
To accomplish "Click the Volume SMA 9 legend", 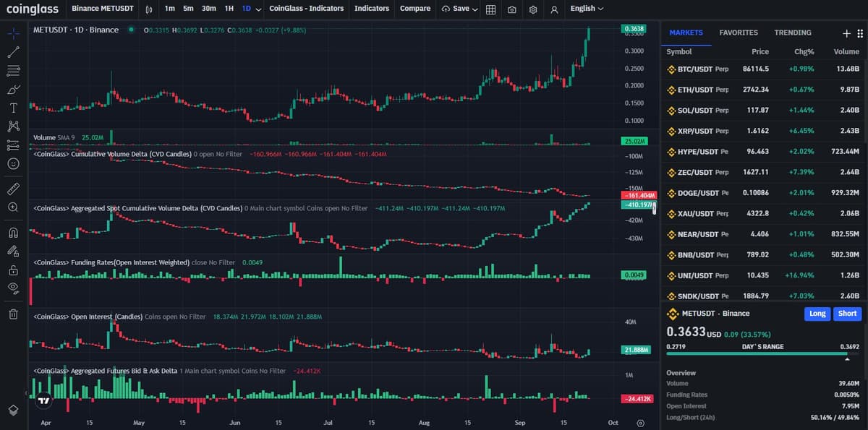I will pos(54,137).
